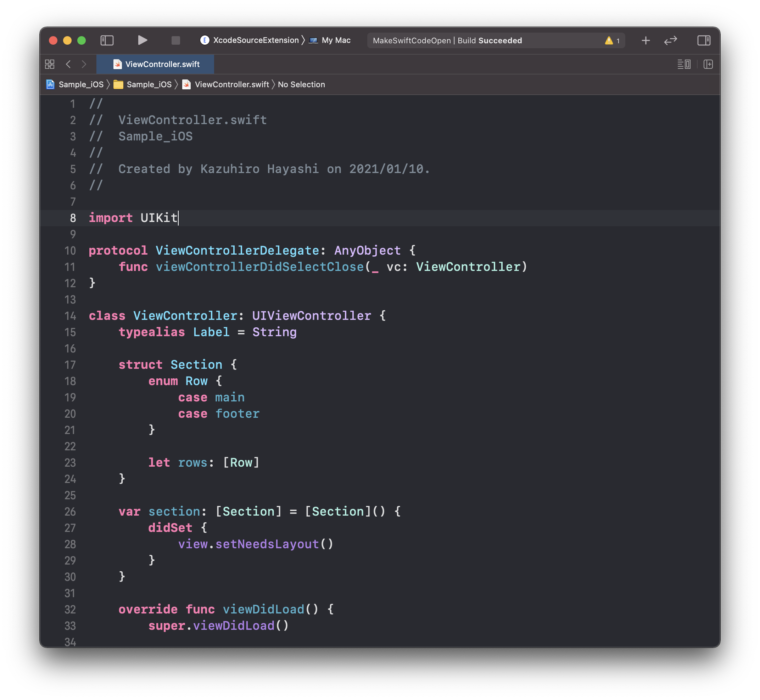Screen dimensions: 760x700
Task: Open the No Selection jump bar menu
Action: pyautogui.click(x=301, y=84)
